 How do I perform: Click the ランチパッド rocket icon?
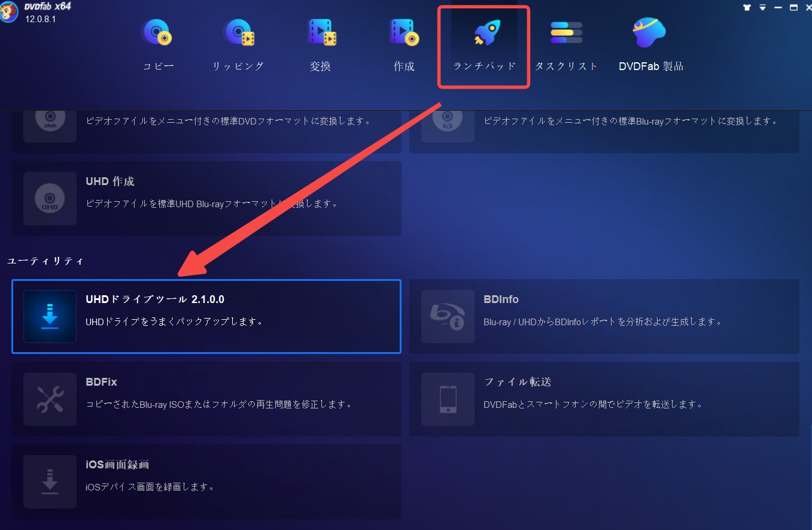coord(485,32)
